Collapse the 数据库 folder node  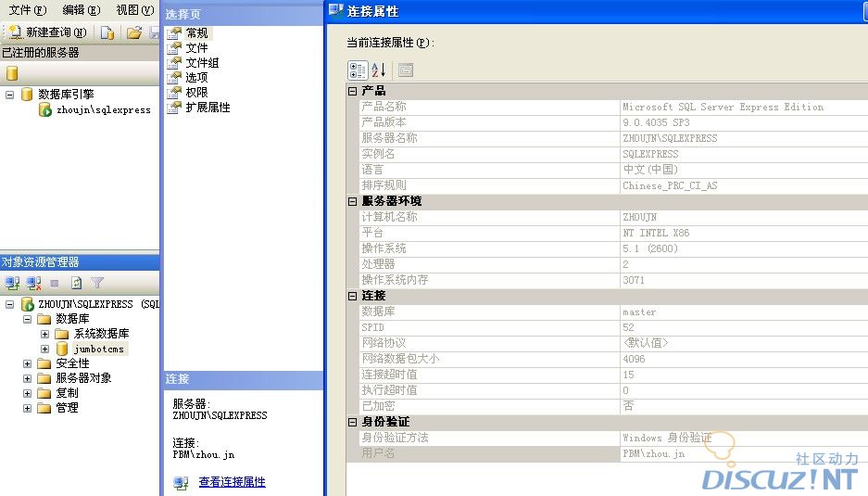(x=27, y=319)
